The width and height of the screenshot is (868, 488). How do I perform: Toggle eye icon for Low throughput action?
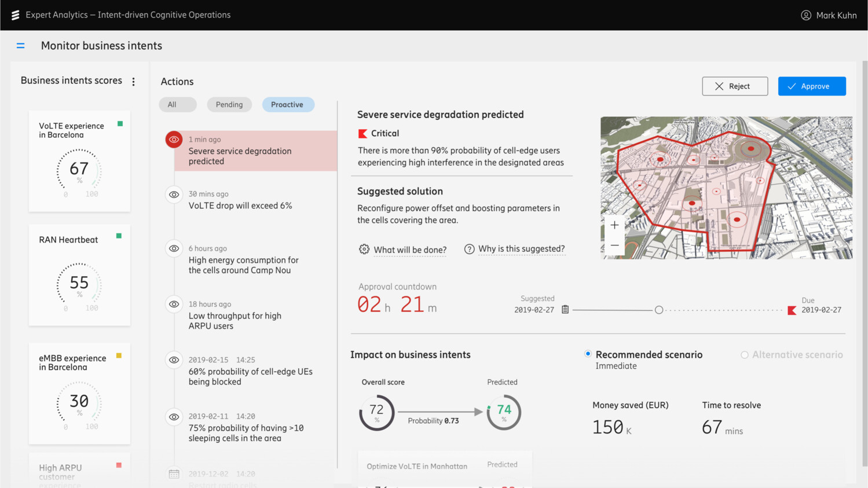pos(174,304)
